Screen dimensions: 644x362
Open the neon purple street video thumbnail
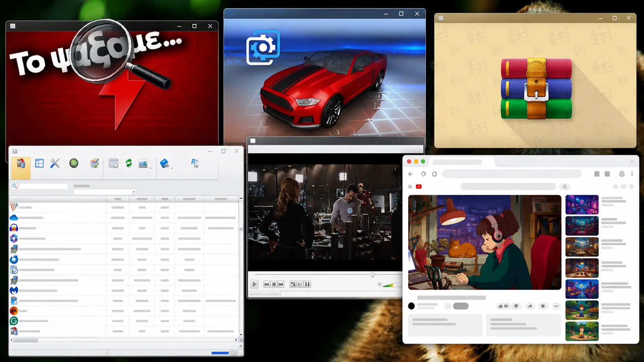point(582,205)
